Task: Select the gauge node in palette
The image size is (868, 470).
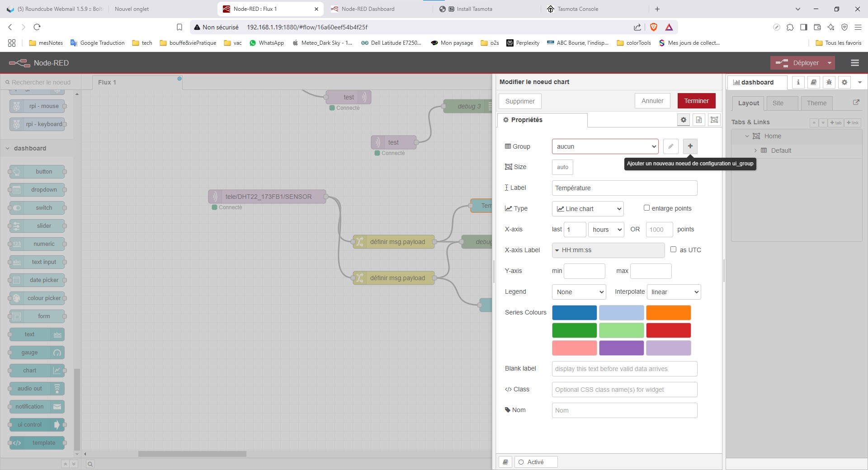Action: click(x=37, y=352)
